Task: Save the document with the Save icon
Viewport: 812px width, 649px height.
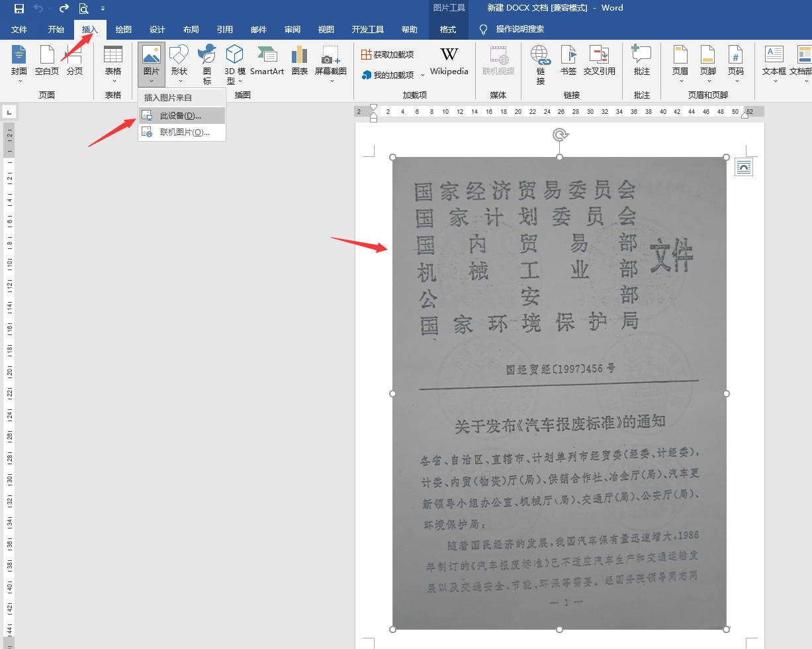Action: (x=19, y=9)
